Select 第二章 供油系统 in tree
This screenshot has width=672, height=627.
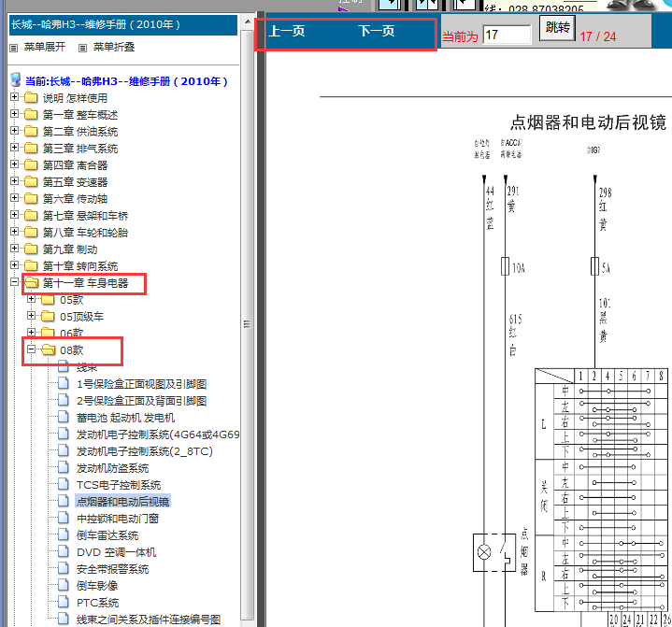pyautogui.click(x=80, y=132)
